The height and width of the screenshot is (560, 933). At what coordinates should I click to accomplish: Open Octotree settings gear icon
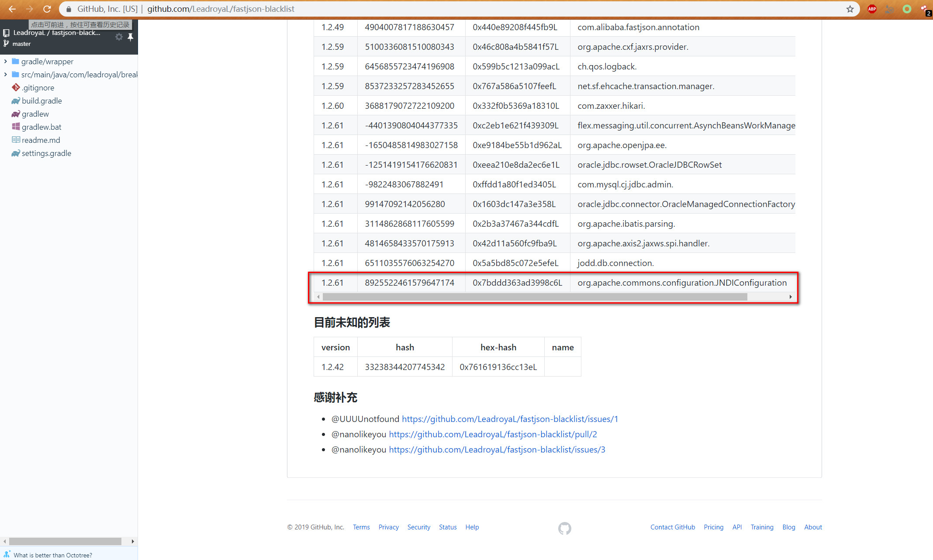tap(119, 37)
